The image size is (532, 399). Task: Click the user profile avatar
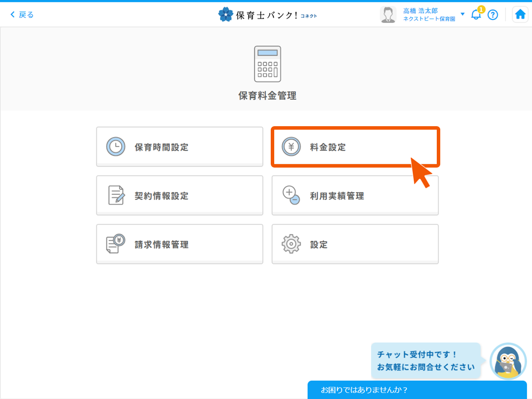pyautogui.click(x=388, y=14)
